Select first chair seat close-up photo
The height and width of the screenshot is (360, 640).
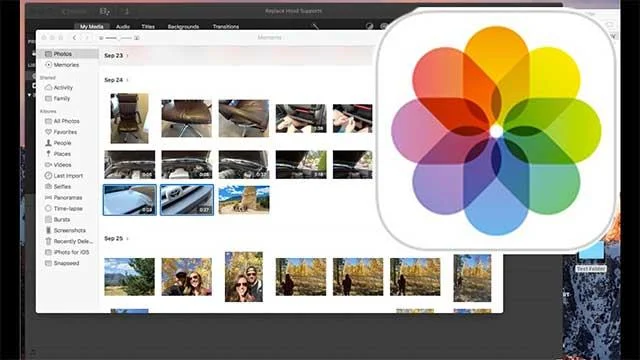[187, 118]
